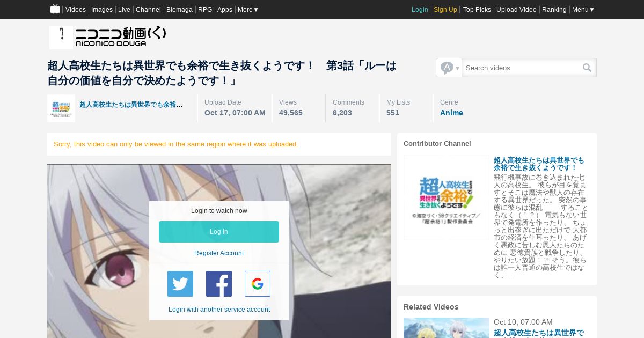Click the Related Videos heading
Image resolution: width=644 pixels, height=338 pixels.
[431, 307]
